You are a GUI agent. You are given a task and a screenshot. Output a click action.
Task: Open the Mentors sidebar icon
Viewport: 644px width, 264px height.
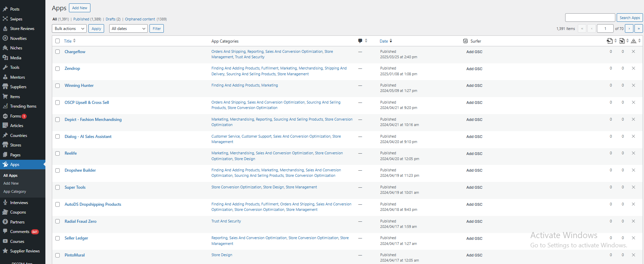pos(5,77)
